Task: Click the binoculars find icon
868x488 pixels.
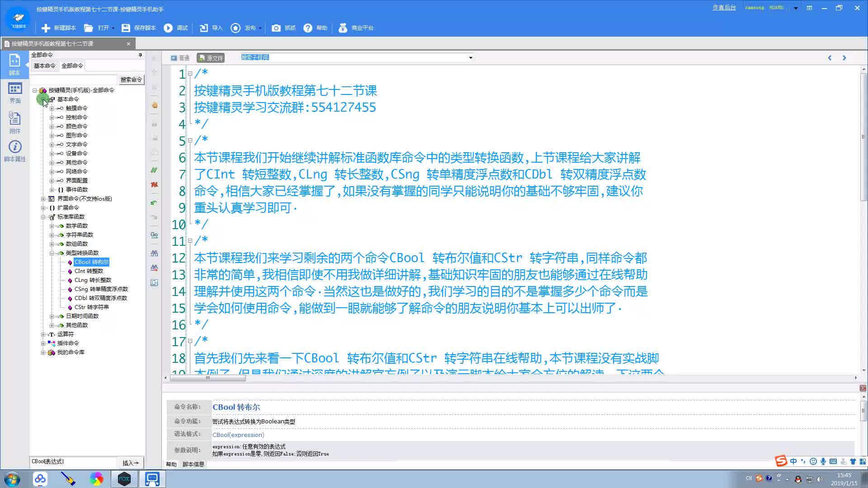Action: [x=154, y=253]
